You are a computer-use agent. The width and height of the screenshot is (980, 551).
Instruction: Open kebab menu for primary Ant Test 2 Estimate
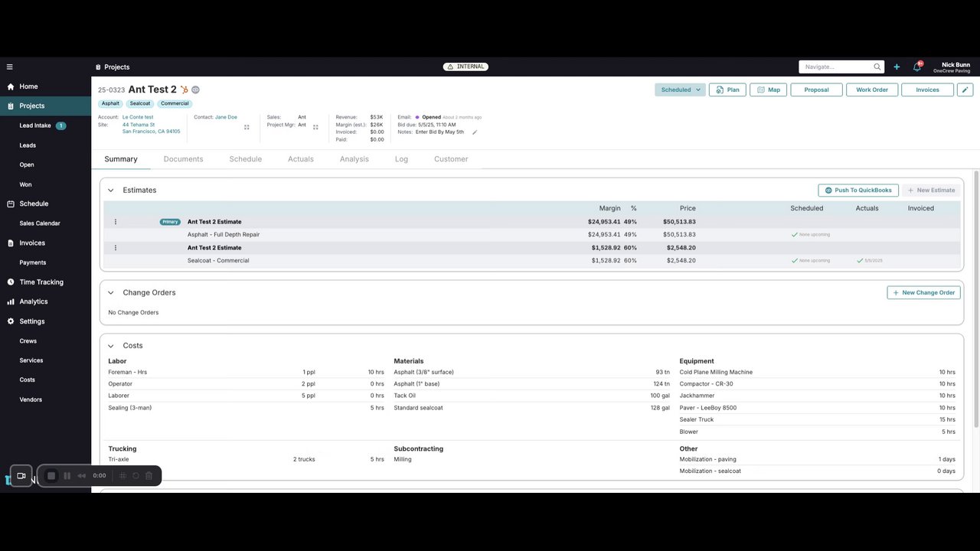pyautogui.click(x=116, y=222)
